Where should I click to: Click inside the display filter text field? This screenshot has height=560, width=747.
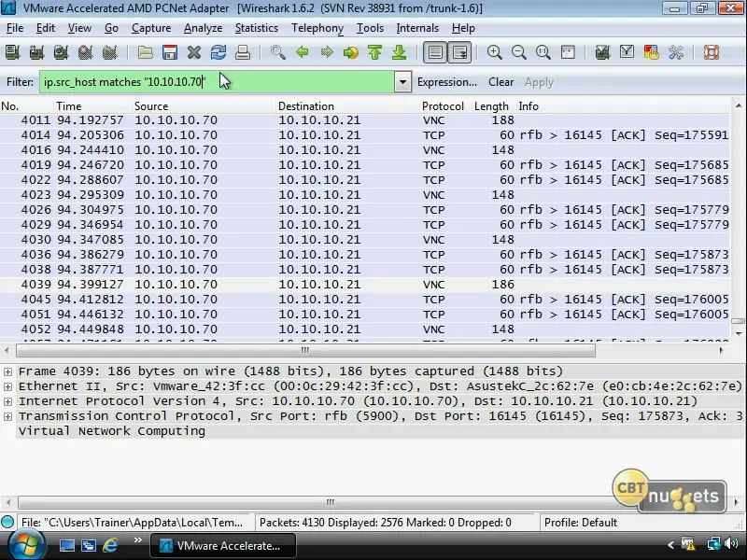tap(217, 82)
